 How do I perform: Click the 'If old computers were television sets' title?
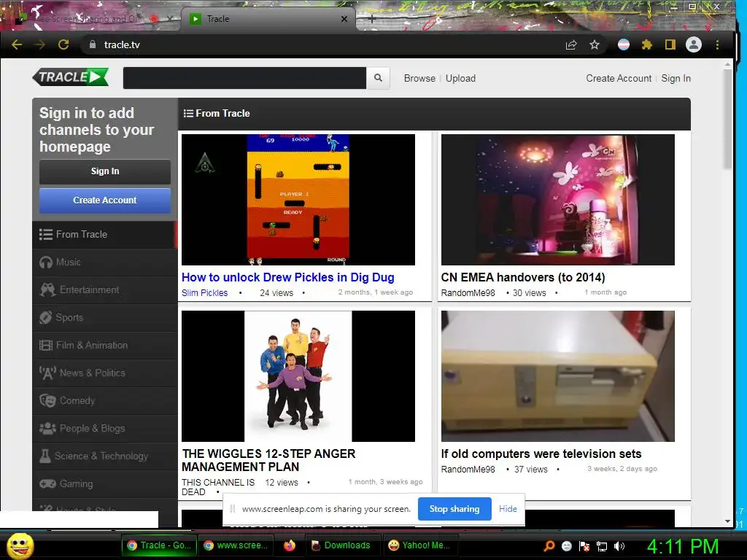[541, 454]
